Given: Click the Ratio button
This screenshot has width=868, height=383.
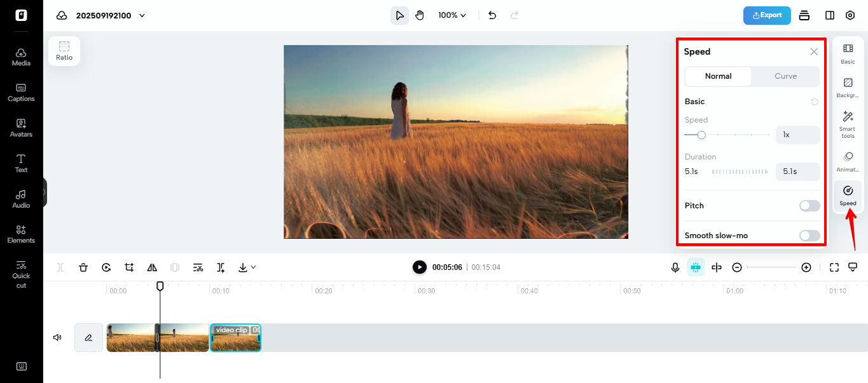Looking at the screenshot, I should click(64, 51).
